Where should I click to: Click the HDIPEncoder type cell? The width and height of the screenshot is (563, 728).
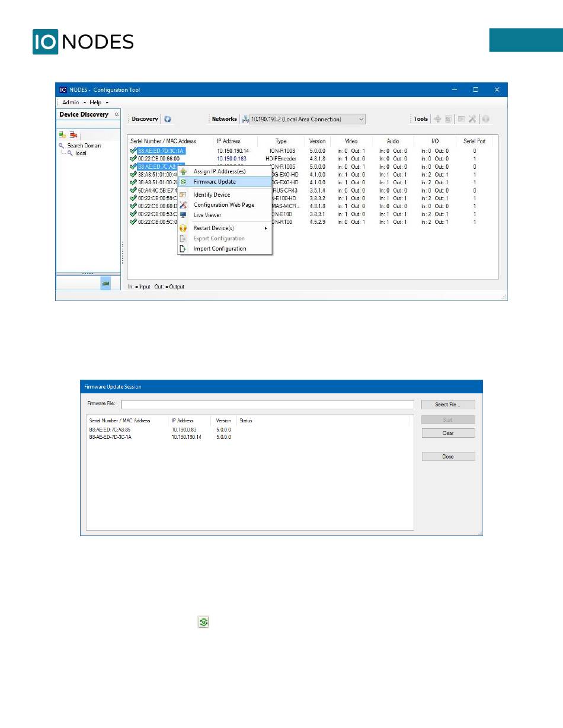tap(281, 159)
